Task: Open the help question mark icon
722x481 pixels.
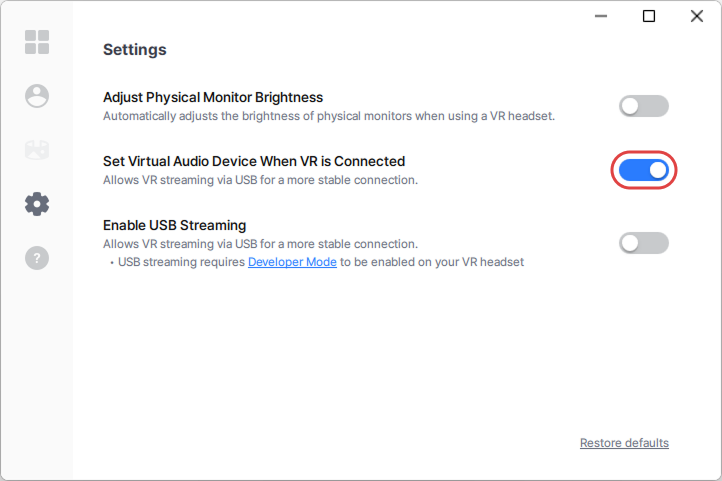Action: pos(37,258)
